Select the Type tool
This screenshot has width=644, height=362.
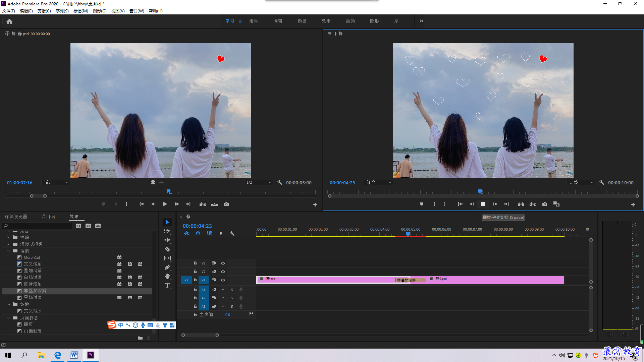point(167,285)
